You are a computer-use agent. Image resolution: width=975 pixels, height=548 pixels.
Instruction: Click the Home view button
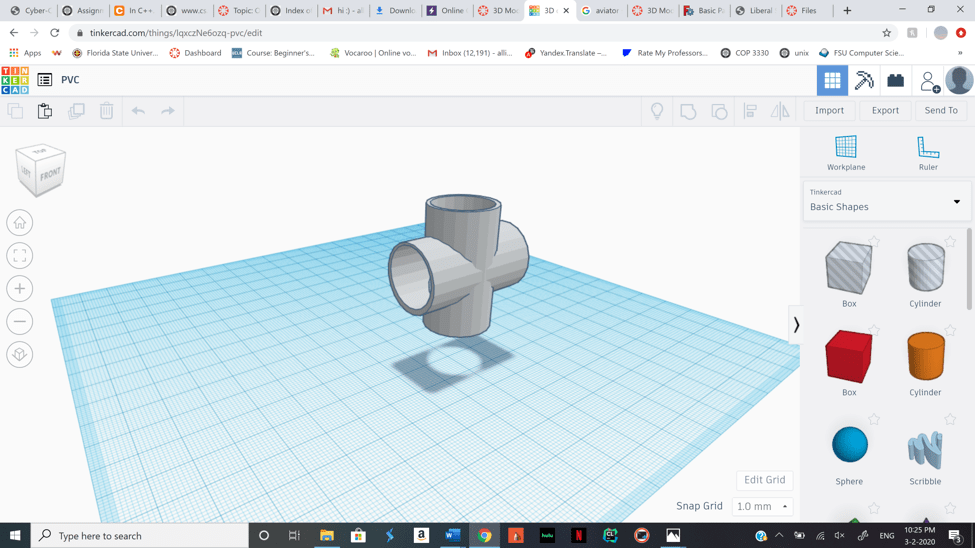(x=20, y=223)
